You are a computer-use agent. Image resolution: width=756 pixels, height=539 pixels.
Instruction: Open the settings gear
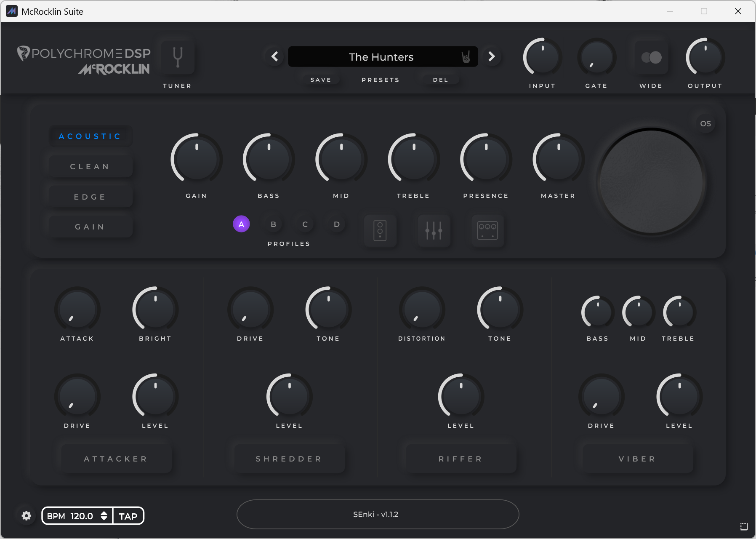click(26, 515)
